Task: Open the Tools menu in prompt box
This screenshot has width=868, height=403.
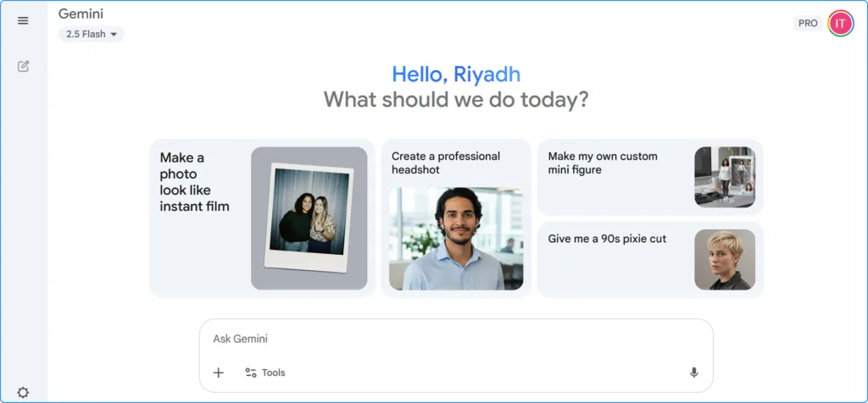Action: 265,373
